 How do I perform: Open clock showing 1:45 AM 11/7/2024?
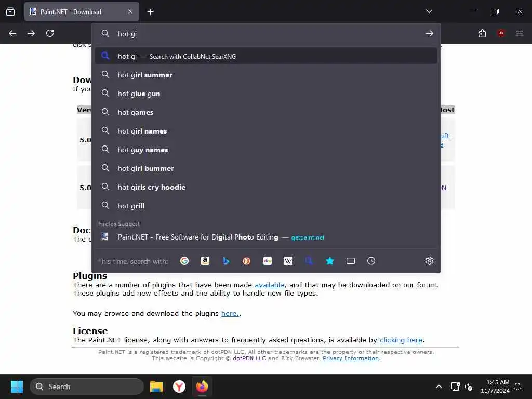pos(495,387)
